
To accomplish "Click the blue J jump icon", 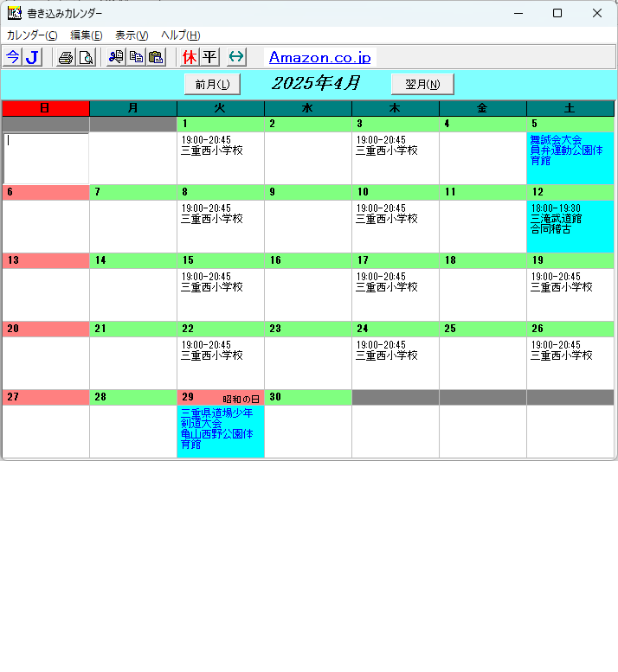I will click(x=32, y=57).
